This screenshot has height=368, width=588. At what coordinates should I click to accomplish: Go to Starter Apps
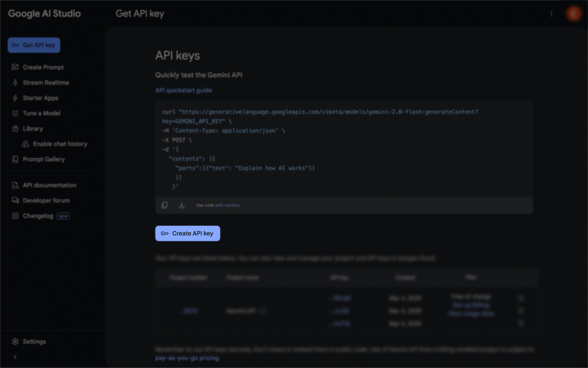click(x=35, y=98)
